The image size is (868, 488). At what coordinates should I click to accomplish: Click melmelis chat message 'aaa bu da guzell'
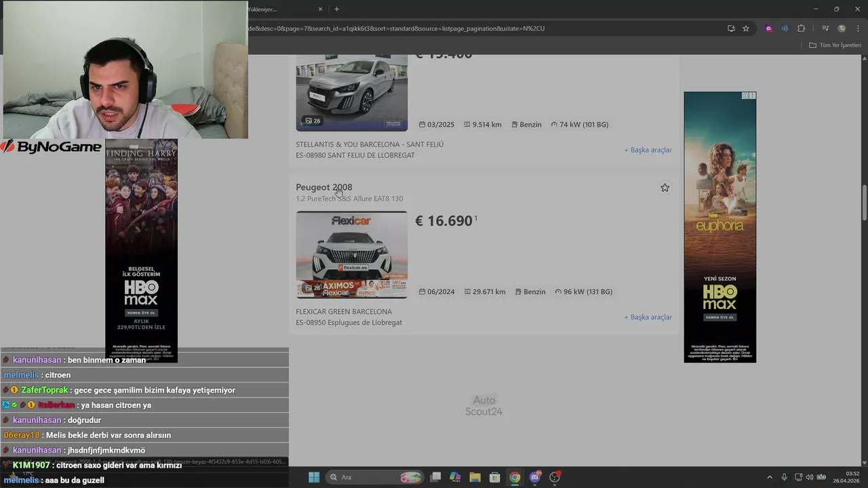point(54,480)
